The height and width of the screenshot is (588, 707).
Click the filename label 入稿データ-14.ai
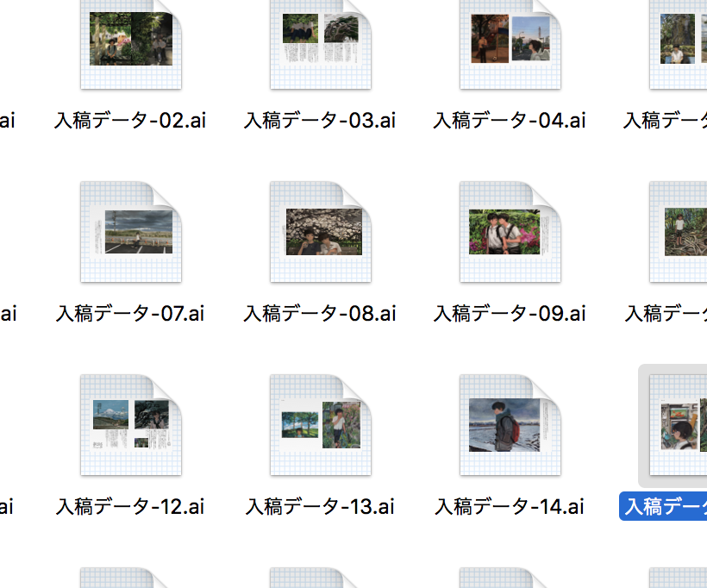pos(510,506)
